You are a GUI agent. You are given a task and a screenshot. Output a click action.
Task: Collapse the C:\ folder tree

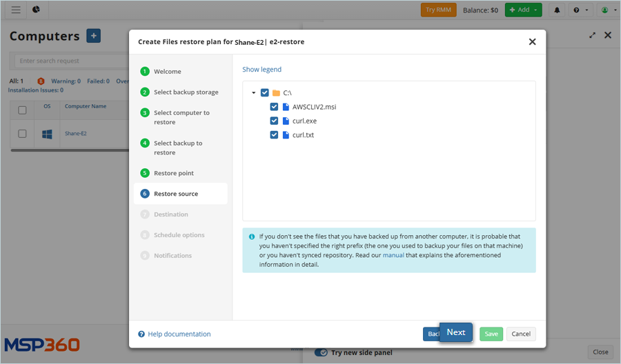[254, 92]
